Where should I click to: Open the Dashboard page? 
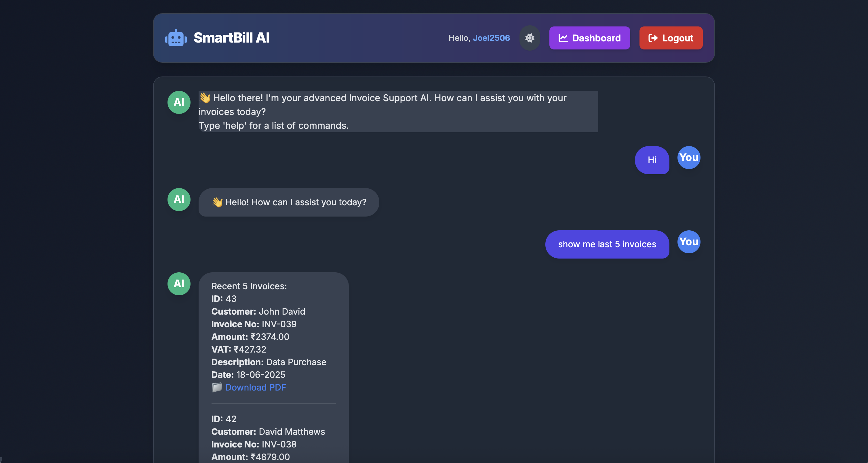589,38
